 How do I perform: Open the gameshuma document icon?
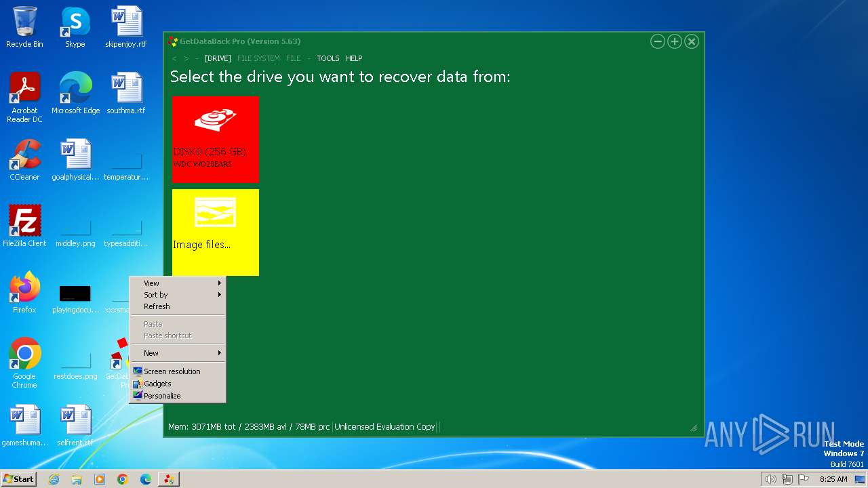[x=24, y=426]
